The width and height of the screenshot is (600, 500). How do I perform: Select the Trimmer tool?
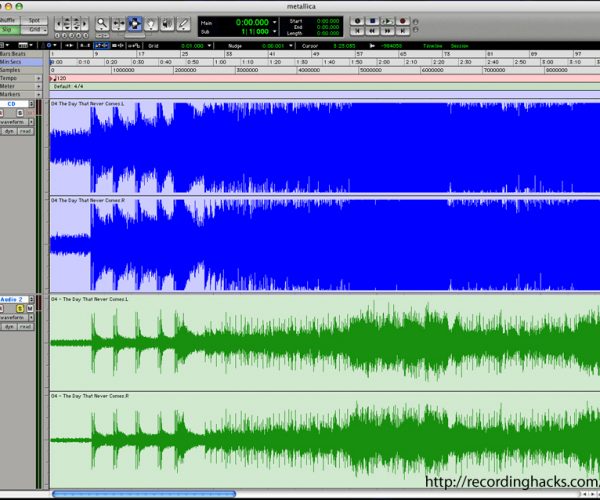coord(119,24)
